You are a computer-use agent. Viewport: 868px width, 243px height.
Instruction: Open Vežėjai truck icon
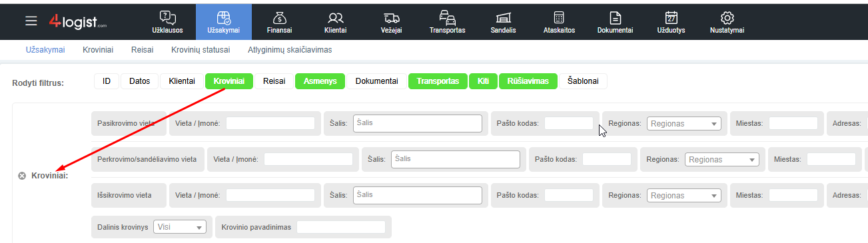click(x=392, y=18)
